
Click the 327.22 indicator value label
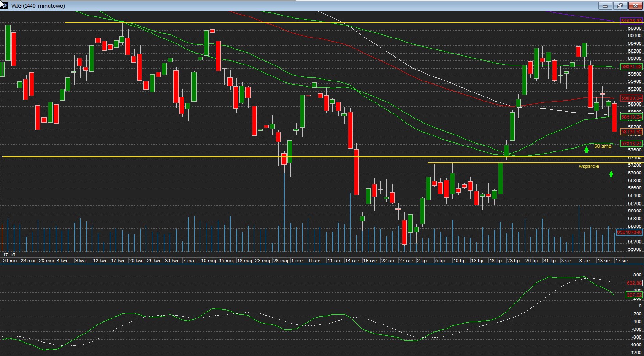click(x=634, y=295)
